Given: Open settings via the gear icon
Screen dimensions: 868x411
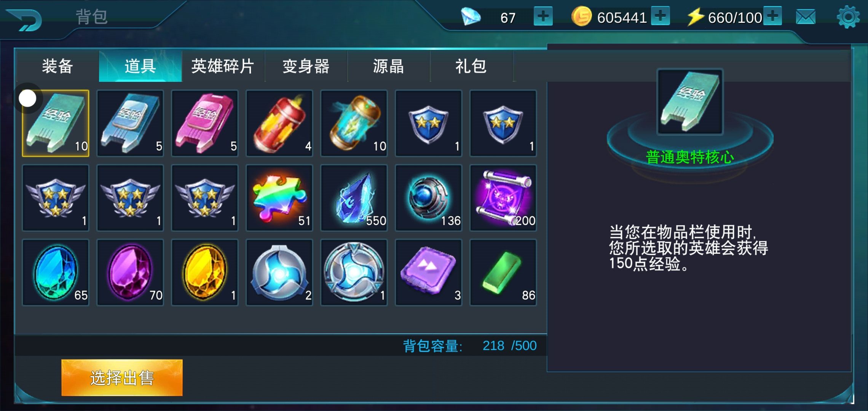Looking at the screenshot, I should tap(848, 17).
